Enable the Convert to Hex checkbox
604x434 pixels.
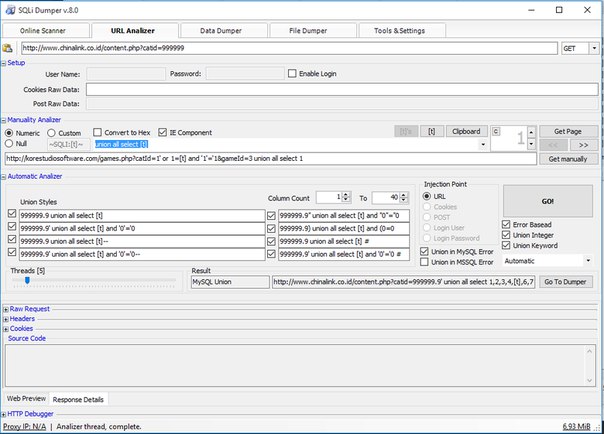[97, 132]
